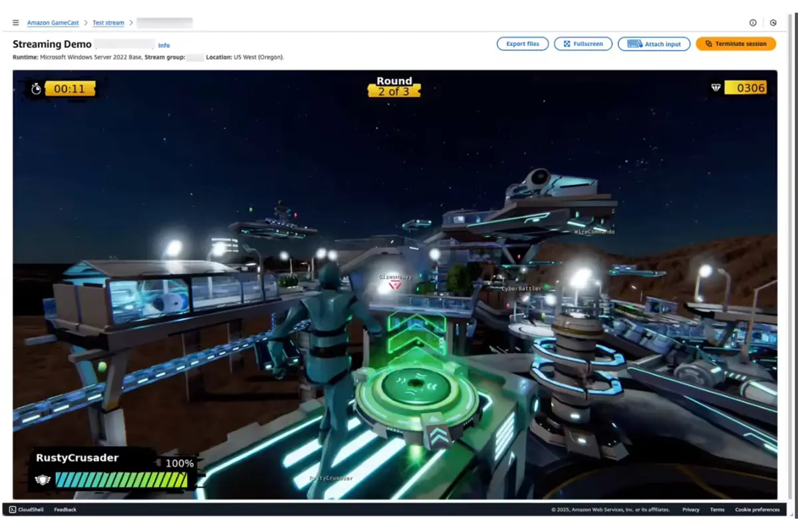Click the icon on the Terminate session button
798x532 pixels.
[708, 43]
